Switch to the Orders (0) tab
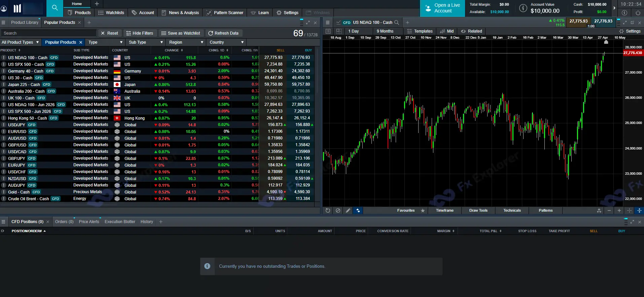Image resolution: width=644 pixels, height=297 pixels. point(64,222)
